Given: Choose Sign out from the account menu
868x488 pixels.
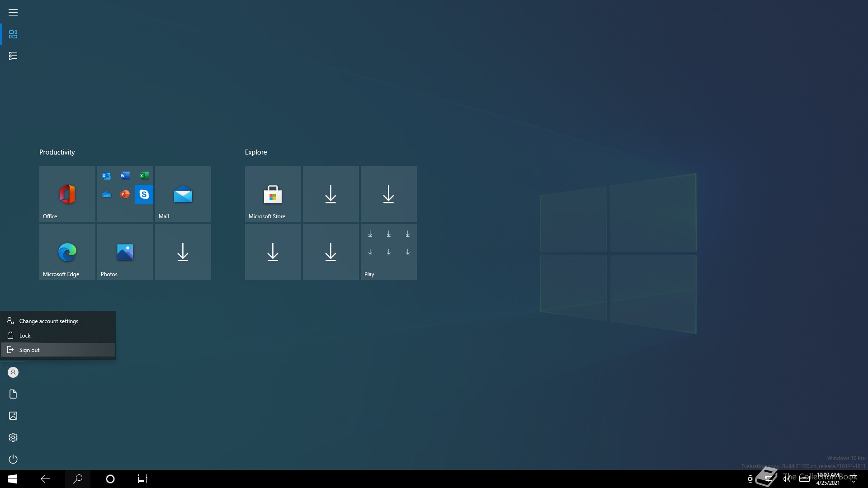Looking at the screenshot, I should [58, 350].
